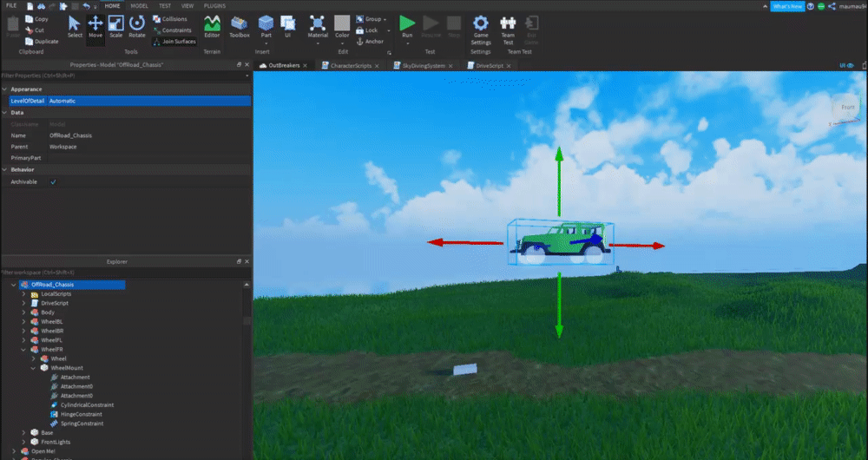Click the green status circle icon
The image size is (868, 460).
[821, 6]
